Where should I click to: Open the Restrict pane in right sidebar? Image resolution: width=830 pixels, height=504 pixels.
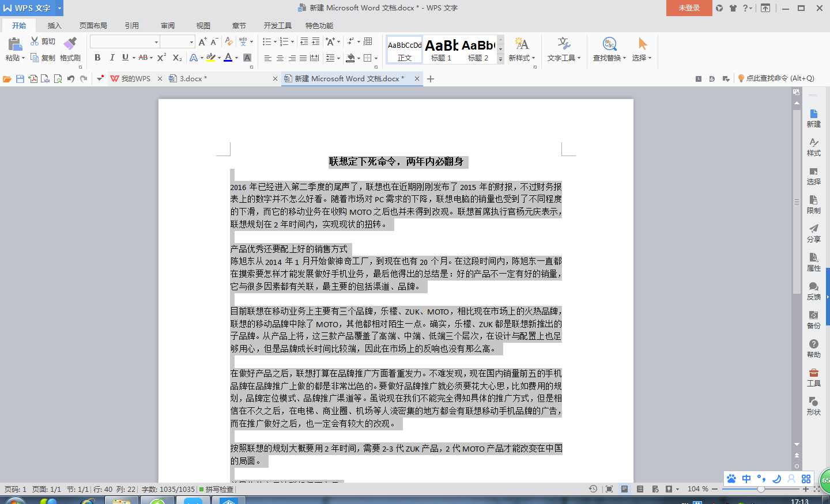(813, 204)
